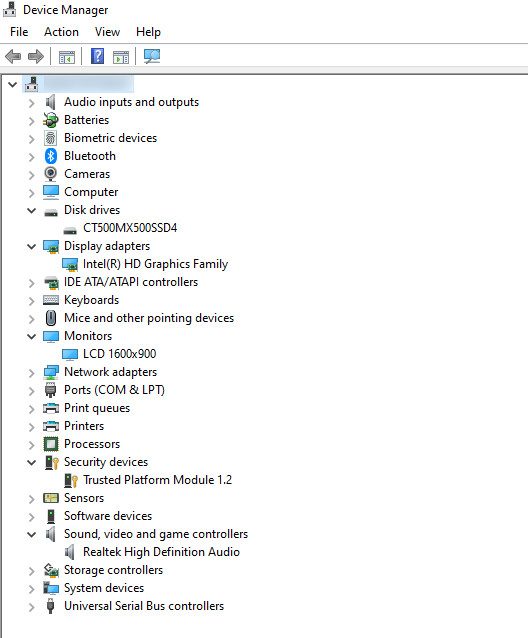Open the blue question mark Help icon
Image resolution: width=528 pixels, height=638 pixels.
[x=97, y=56]
